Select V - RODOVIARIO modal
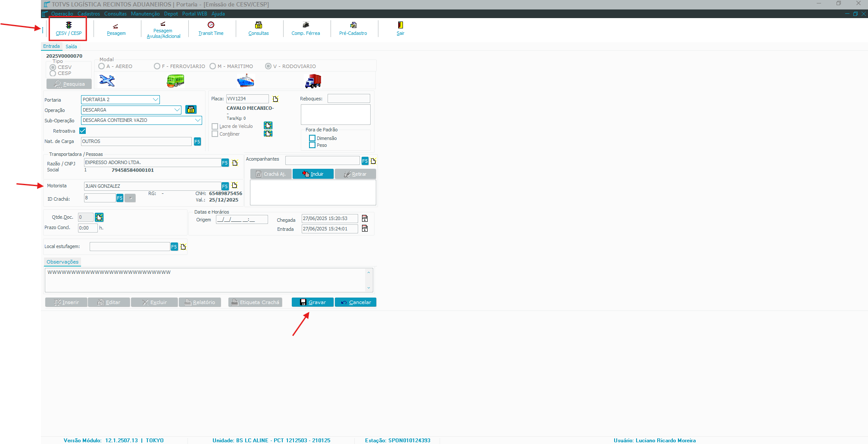The image size is (868, 444). click(x=268, y=66)
